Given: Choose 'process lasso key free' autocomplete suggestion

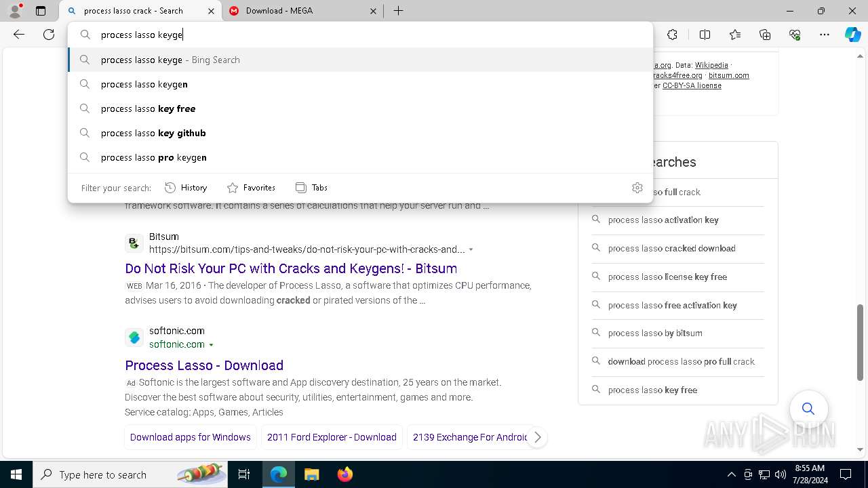Looking at the screenshot, I should pos(360,108).
